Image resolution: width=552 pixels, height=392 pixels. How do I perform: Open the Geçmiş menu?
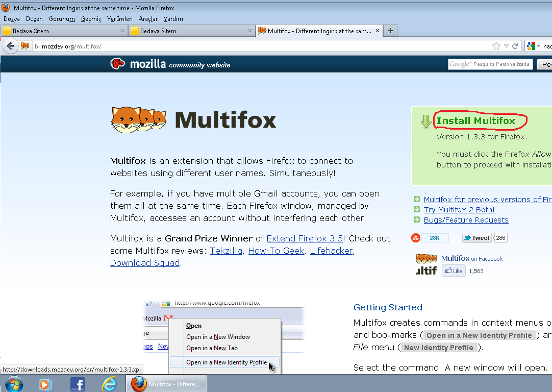(x=91, y=19)
